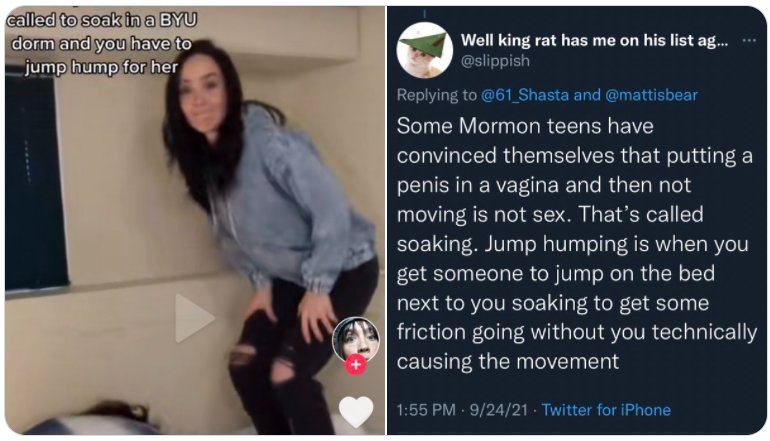Image resolution: width=770 pixels, height=441 pixels.
Task: Tap the caption line "jump hump for her"
Action: [x=101, y=67]
